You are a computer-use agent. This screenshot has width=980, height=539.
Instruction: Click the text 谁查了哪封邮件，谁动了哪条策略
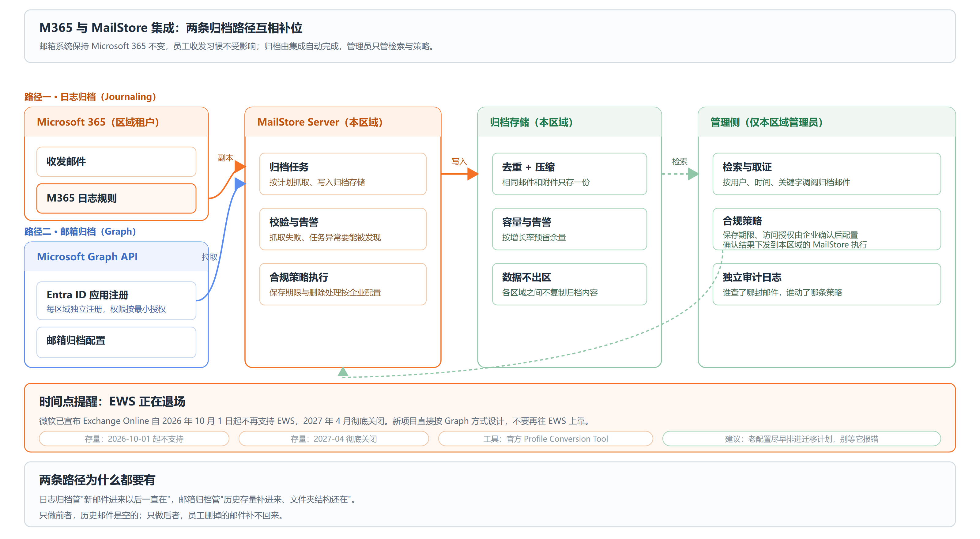[782, 292]
